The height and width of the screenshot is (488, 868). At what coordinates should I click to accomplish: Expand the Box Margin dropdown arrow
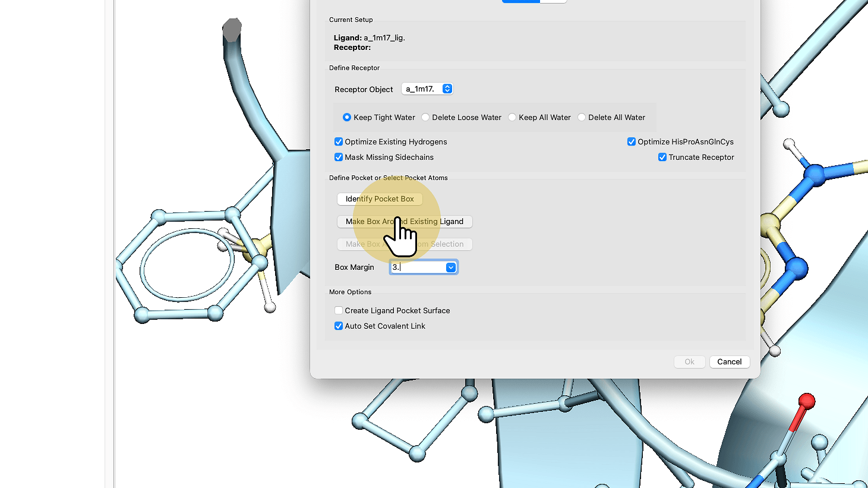click(451, 267)
